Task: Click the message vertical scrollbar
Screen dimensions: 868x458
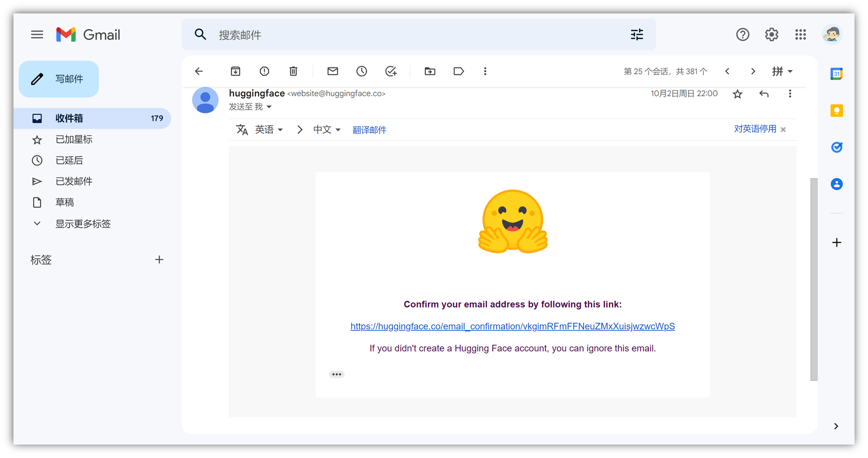Action: point(814,279)
